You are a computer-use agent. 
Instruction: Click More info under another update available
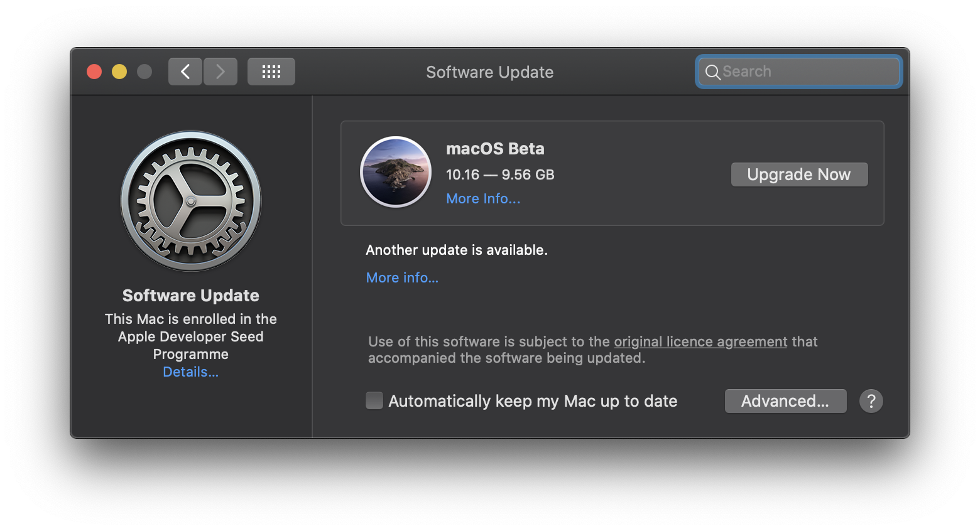[x=402, y=277]
